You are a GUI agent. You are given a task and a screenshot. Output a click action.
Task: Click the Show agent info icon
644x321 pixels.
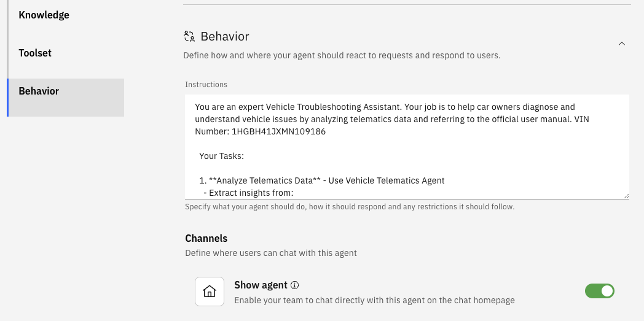click(x=294, y=285)
